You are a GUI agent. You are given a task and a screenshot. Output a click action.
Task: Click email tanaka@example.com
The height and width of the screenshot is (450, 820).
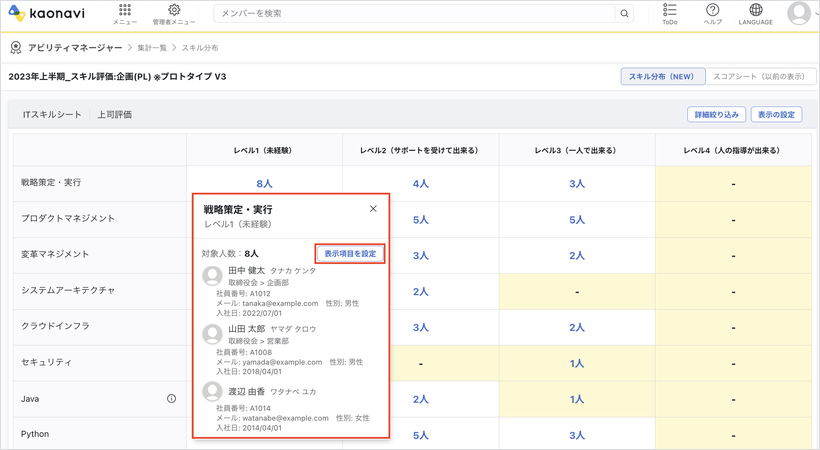click(x=280, y=303)
